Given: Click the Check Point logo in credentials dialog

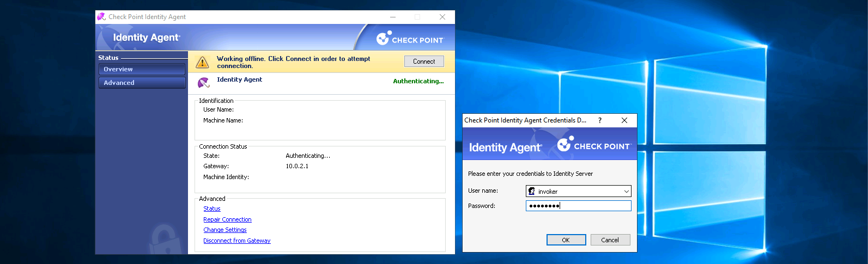Looking at the screenshot, I should click(x=593, y=145).
